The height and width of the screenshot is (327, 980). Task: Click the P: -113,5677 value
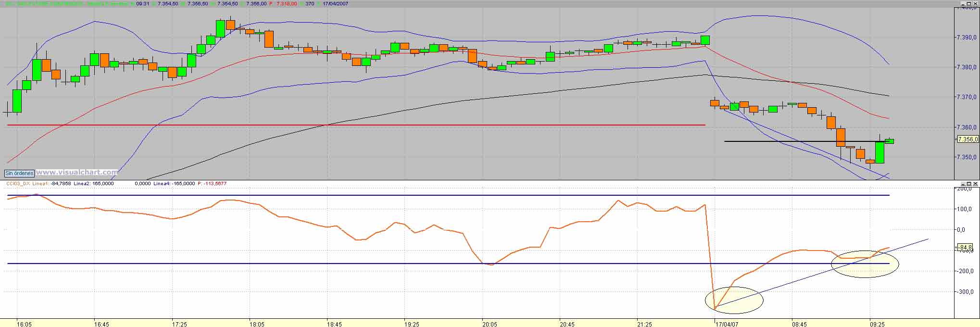212,184
